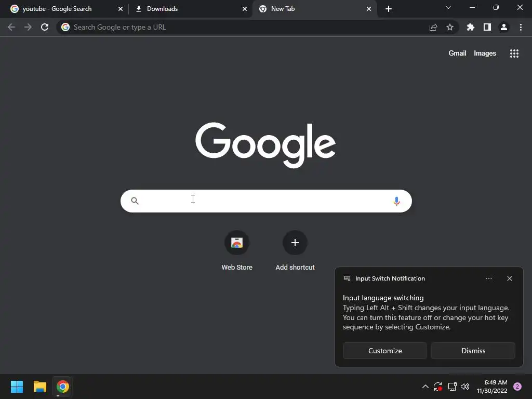Screen dimensions: 532x399
Task: Bookmark this tab with the star icon
Action: [450, 27]
